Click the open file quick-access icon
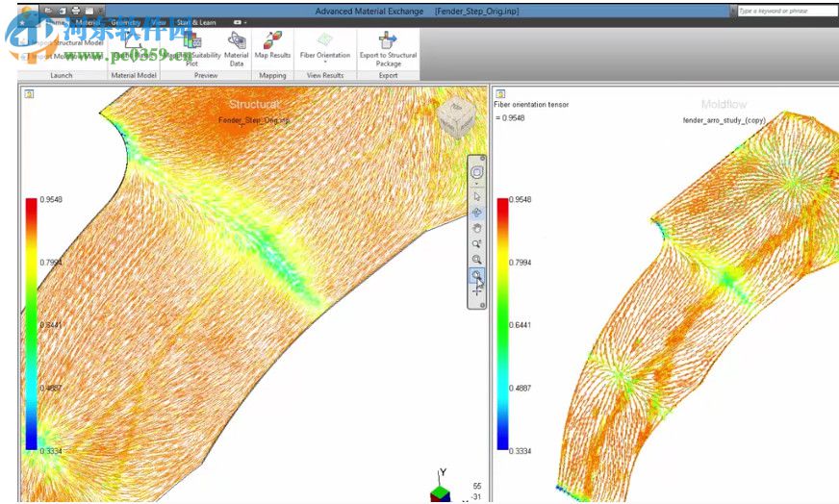Image resolution: width=839 pixels, height=504 pixels. (48, 11)
